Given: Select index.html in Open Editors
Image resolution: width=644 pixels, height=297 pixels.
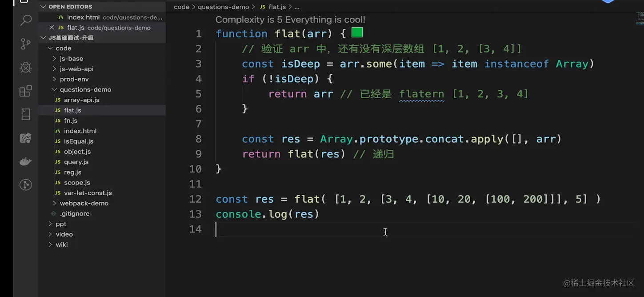Looking at the screenshot, I should tap(102, 17).
